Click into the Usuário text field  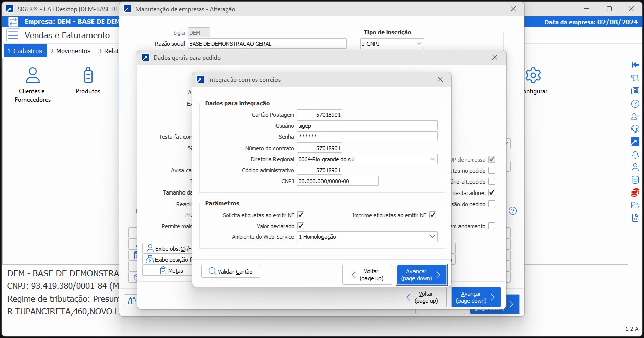pyautogui.click(x=366, y=126)
